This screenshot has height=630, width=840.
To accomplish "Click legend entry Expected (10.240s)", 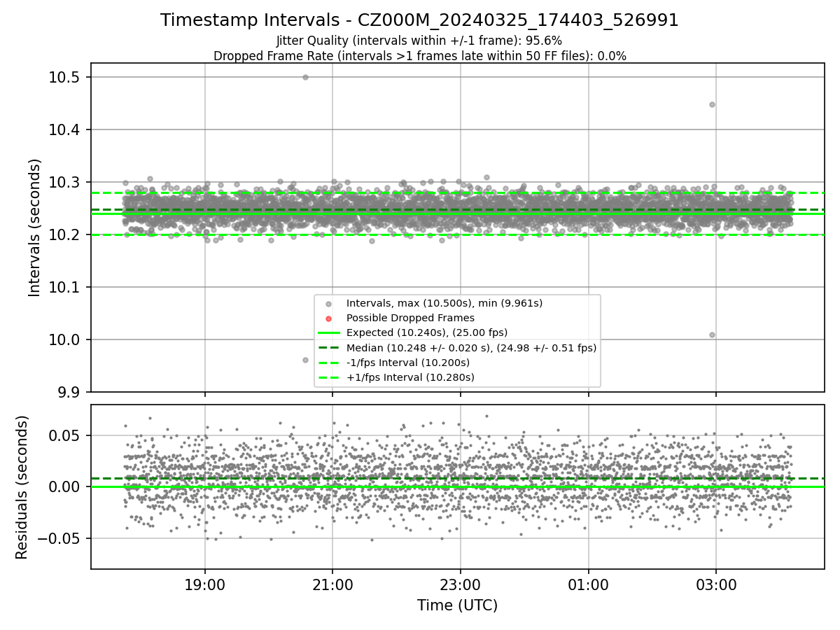I will coord(427,332).
